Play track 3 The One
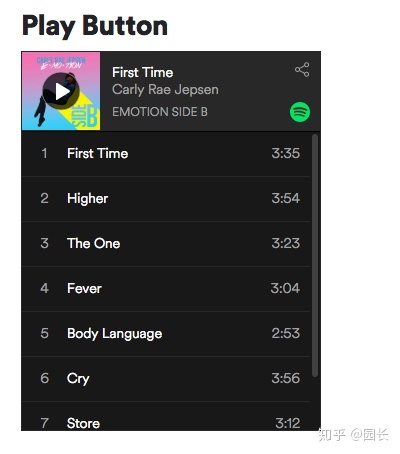 click(x=166, y=244)
